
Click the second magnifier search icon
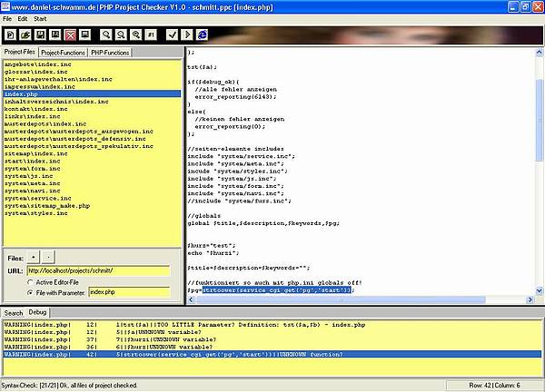click(x=121, y=34)
